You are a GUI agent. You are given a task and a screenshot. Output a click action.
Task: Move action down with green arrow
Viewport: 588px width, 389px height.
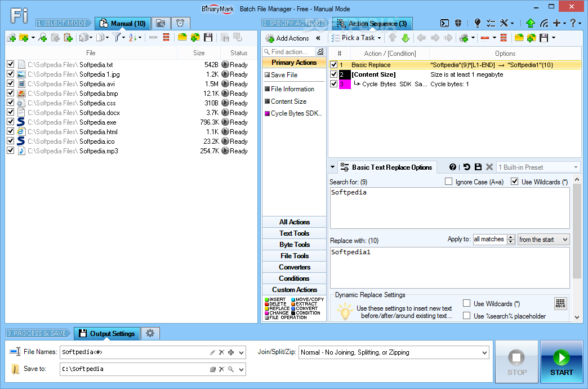pyautogui.click(x=406, y=38)
